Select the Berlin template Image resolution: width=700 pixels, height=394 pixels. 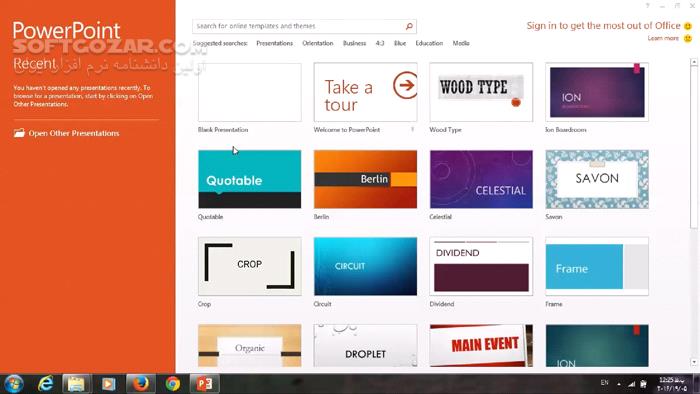click(365, 179)
